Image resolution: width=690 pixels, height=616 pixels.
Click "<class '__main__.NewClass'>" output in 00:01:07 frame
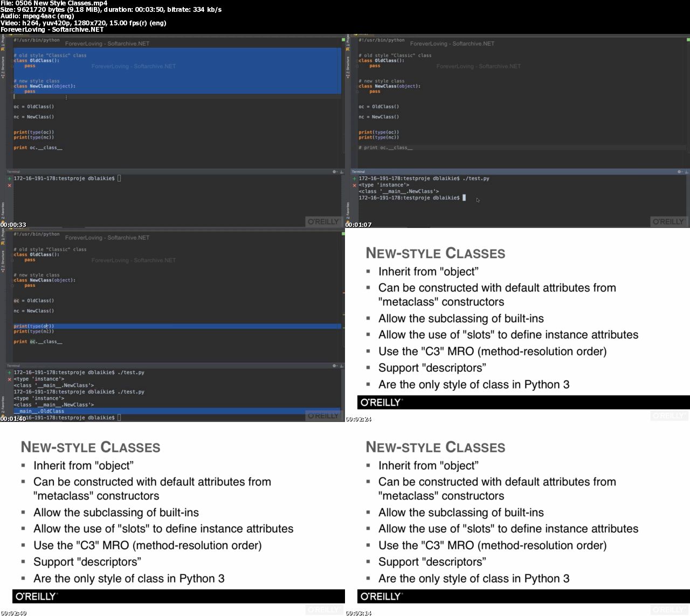[399, 191]
